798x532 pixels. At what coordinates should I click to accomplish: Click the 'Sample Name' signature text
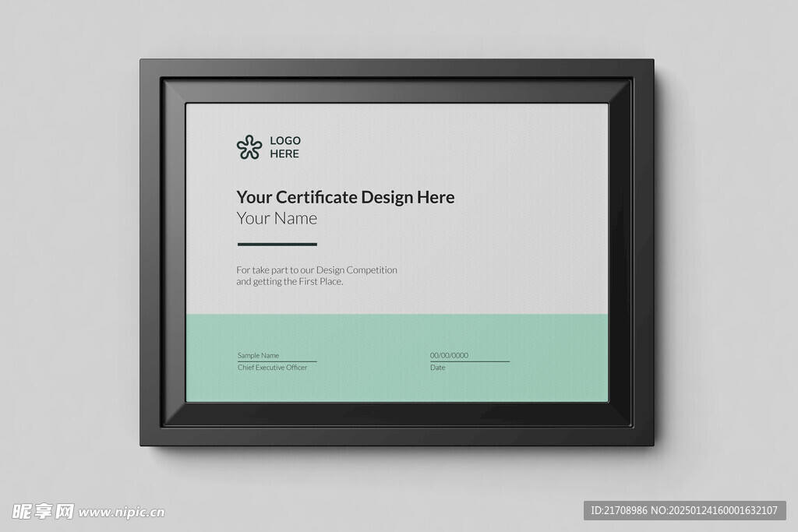(258, 355)
